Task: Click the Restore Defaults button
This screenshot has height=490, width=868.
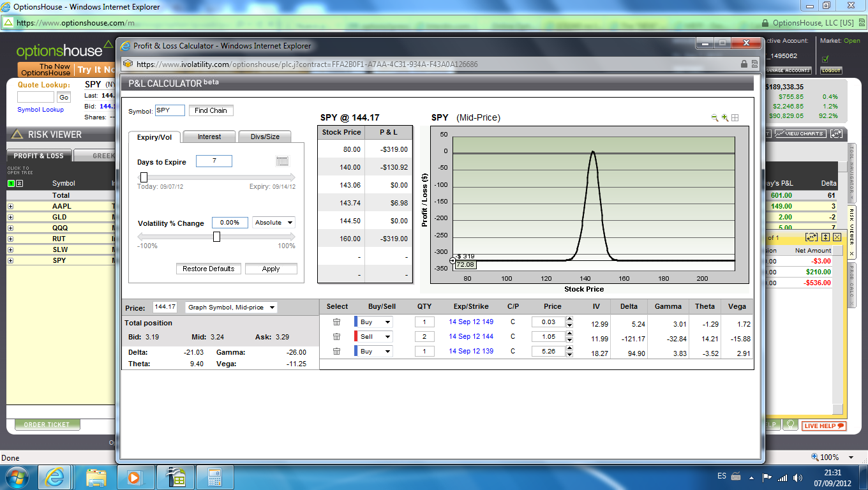Action: tap(208, 269)
